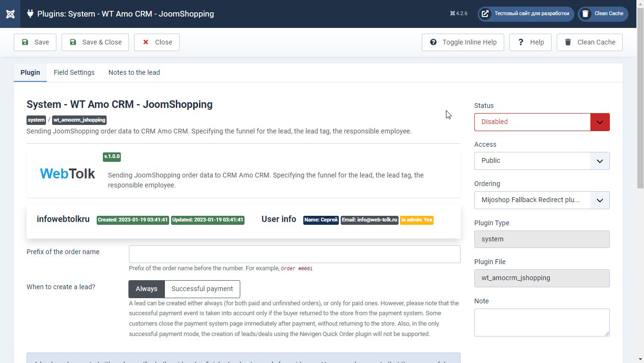Click the infowebtolkru account name
The image size is (644, 363).
coord(63,219)
